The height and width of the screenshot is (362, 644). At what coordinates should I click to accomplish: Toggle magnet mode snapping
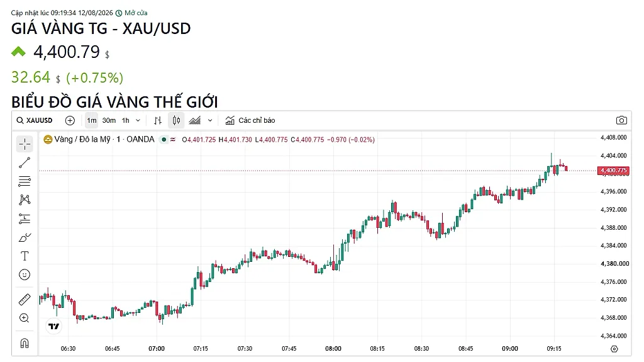[x=25, y=342]
